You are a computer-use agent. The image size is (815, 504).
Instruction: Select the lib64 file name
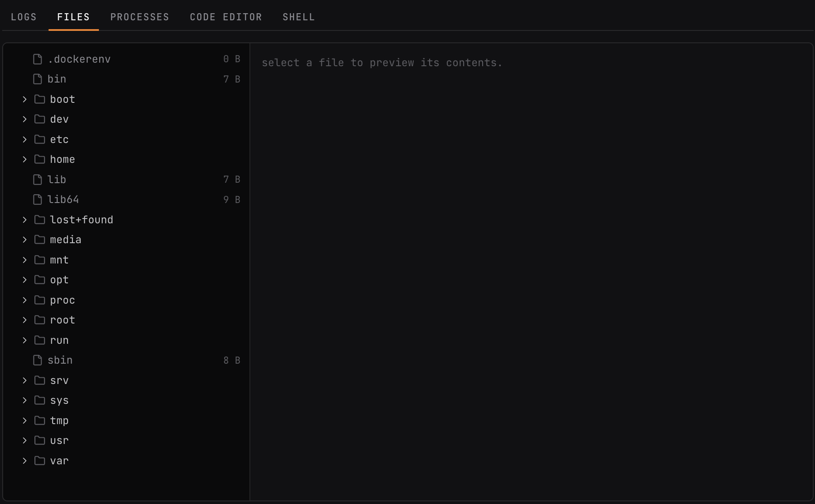point(63,199)
